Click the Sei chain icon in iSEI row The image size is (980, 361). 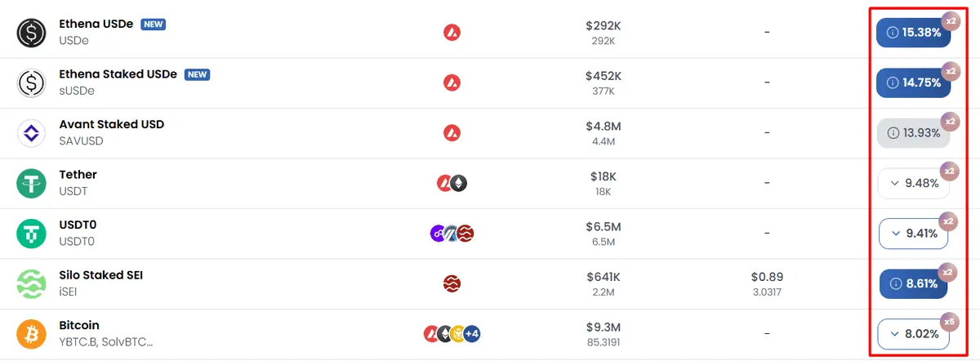(x=452, y=283)
